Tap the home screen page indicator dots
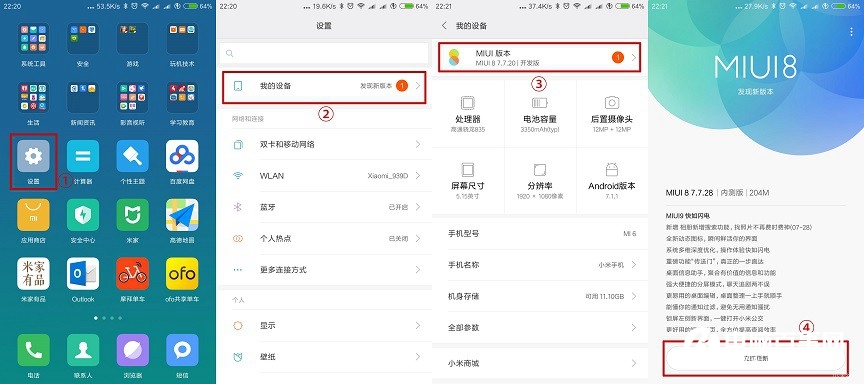Image resolution: width=864 pixels, height=384 pixels. (x=108, y=318)
